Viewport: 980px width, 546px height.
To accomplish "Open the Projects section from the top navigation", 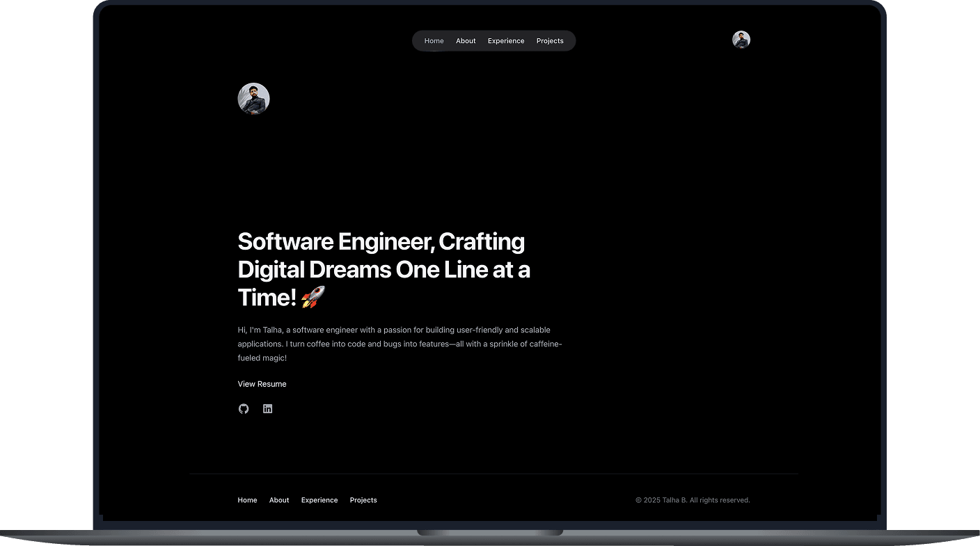I will 550,40.
